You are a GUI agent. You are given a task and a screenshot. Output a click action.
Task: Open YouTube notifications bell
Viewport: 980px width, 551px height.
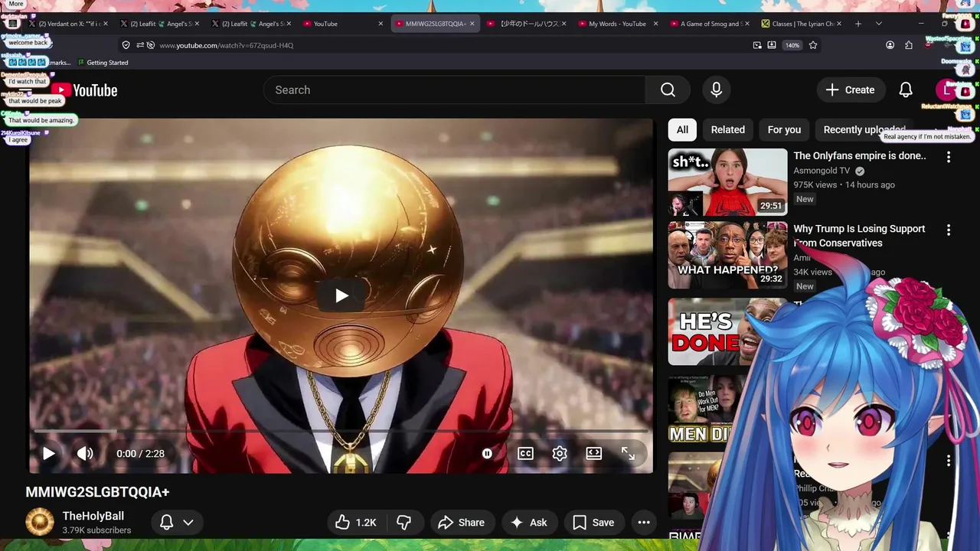906,90
